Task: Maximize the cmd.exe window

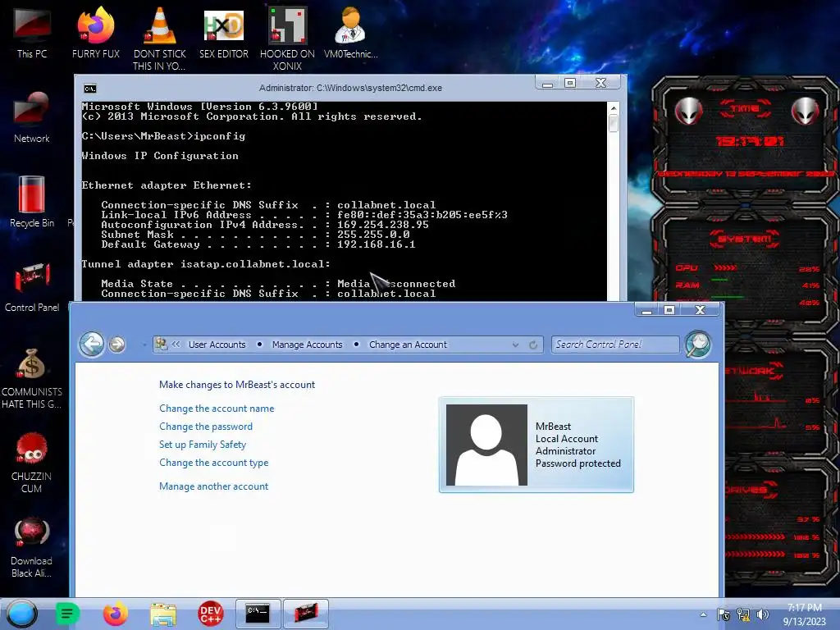Action: pyautogui.click(x=570, y=83)
